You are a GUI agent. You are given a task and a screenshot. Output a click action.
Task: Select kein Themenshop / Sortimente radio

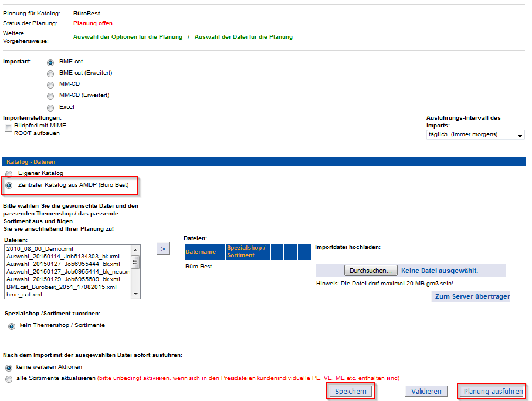click(x=12, y=326)
